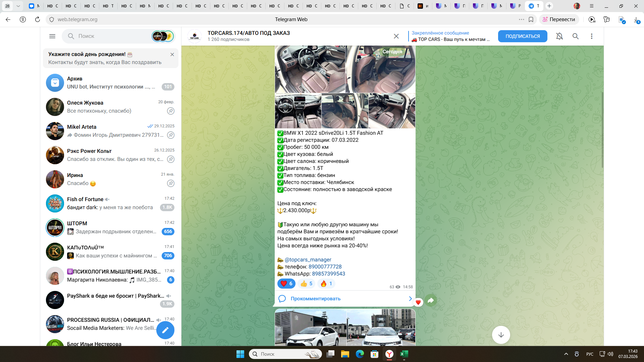This screenshot has width=644, height=362.
Task: Click the ПОДПИСАТЬСЯ subscribe button
Action: pos(522,36)
